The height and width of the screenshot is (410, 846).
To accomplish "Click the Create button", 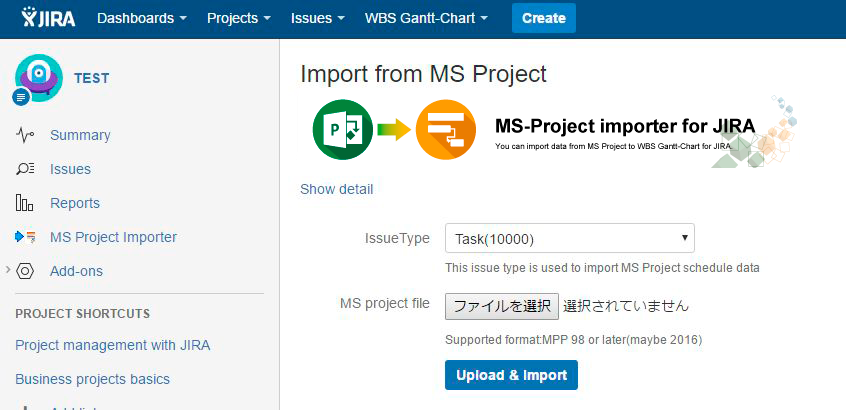I will pos(544,18).
